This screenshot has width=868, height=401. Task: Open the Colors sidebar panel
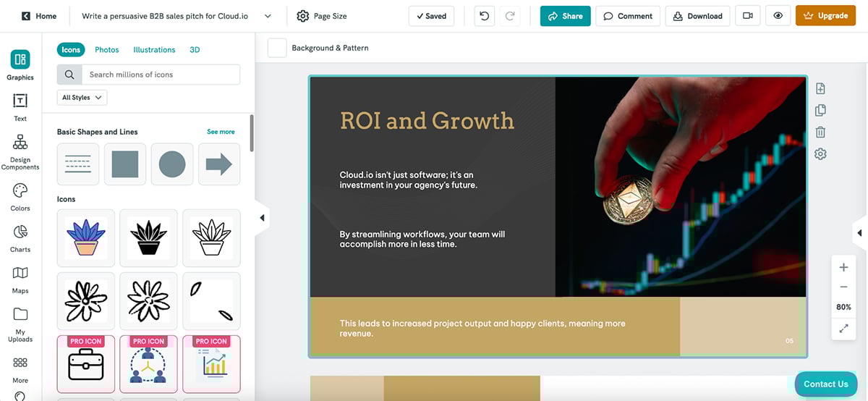pyautogui.click(x=20, y=197)
